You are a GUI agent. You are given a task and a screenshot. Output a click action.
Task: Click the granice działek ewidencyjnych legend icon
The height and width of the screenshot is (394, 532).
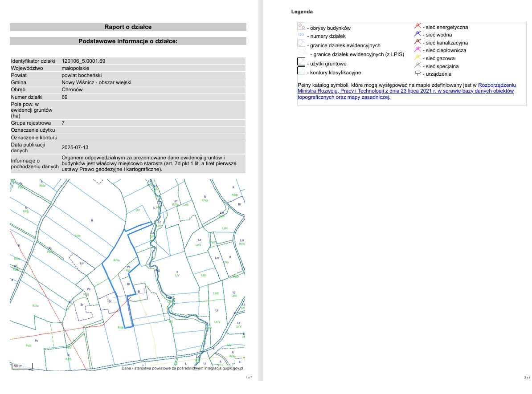tap(301, 43)
